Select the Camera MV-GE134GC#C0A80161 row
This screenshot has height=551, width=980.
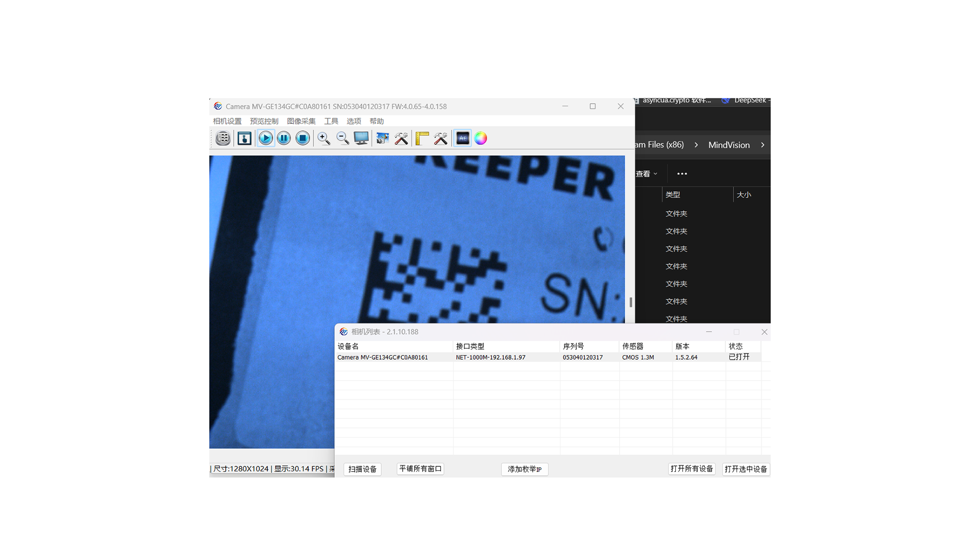[383, 357]
